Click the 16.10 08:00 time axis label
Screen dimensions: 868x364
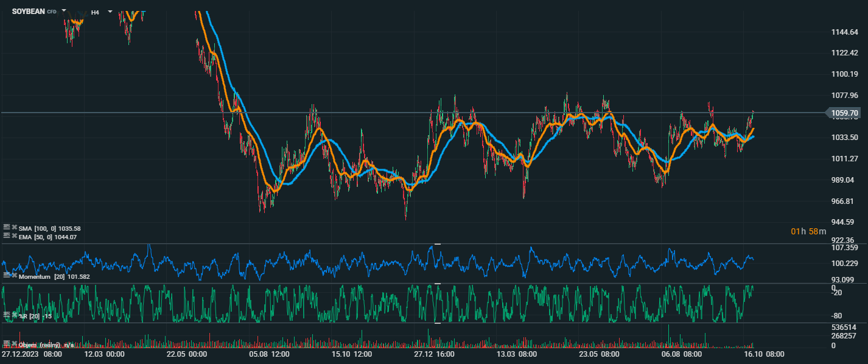click(x=765, y=354)
